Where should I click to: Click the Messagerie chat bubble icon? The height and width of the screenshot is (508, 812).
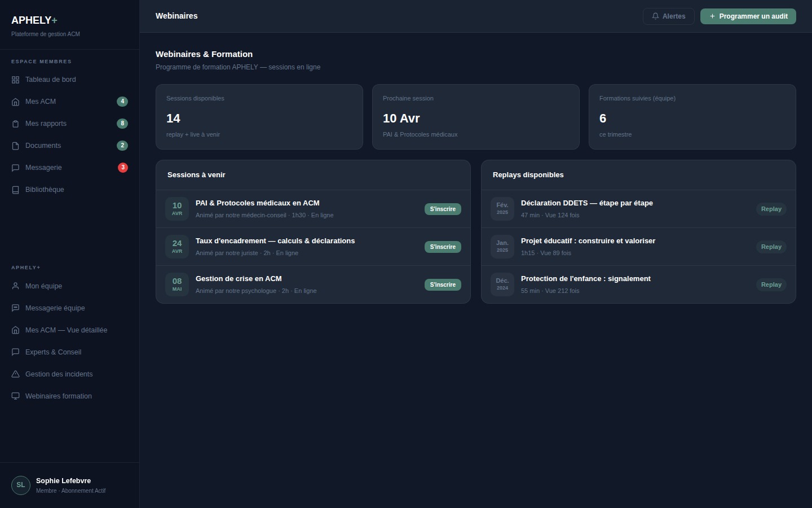tap(15, 168)
